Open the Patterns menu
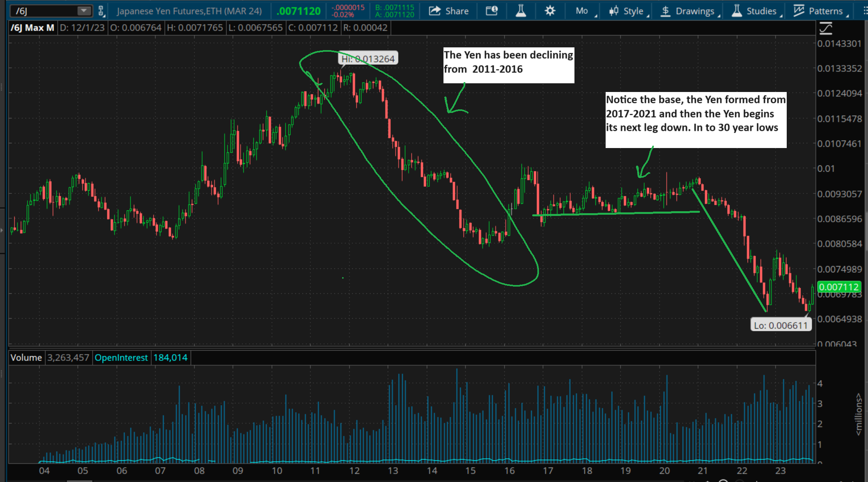Viewport: 868px width, 482px height. (x=825, y=11)
